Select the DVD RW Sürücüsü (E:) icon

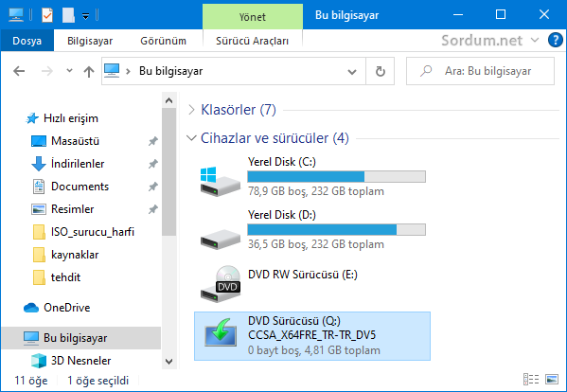tap(221, 285)
